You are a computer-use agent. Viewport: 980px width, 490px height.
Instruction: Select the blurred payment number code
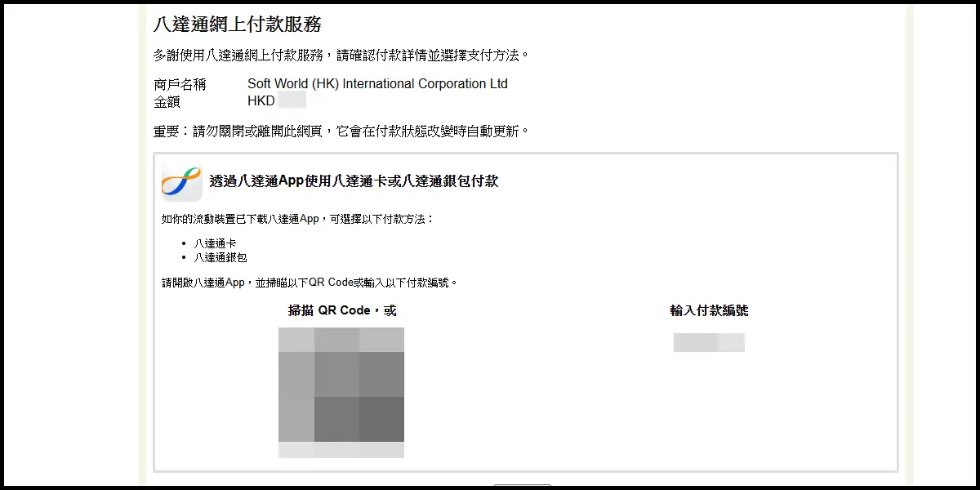coord(709,342)
